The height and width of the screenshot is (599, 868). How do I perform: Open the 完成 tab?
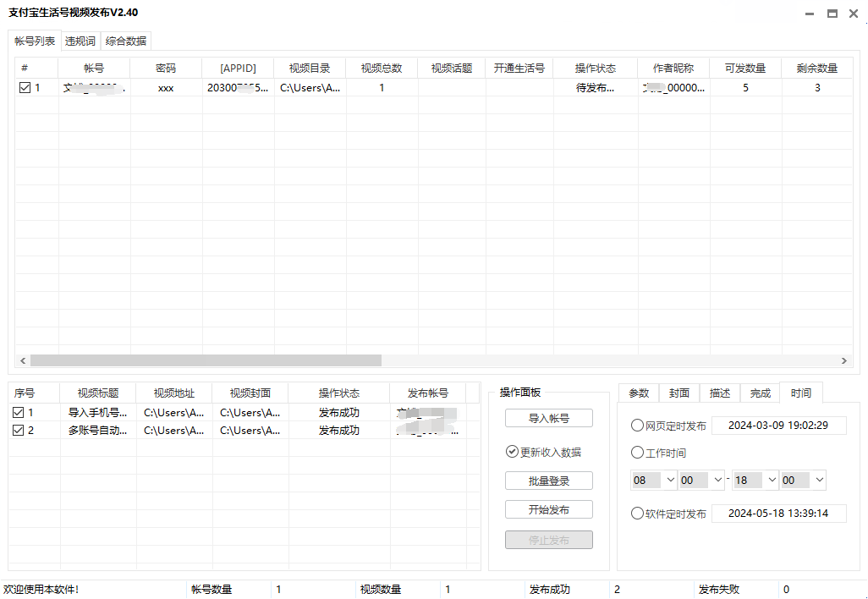760,393
